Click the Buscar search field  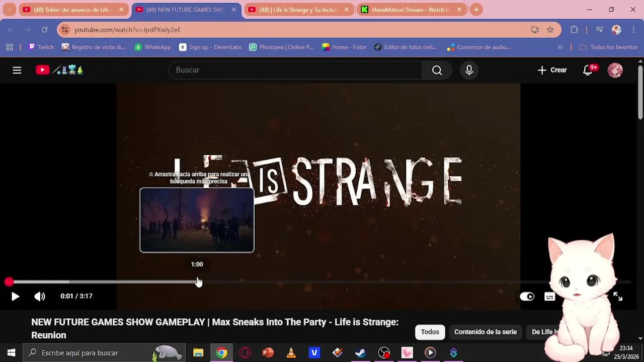(295, 70)
